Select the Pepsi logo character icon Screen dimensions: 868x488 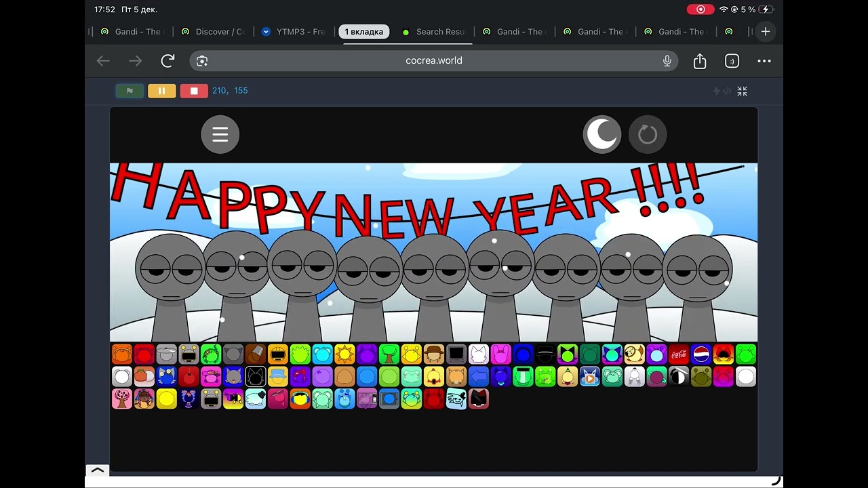[701, 354]
